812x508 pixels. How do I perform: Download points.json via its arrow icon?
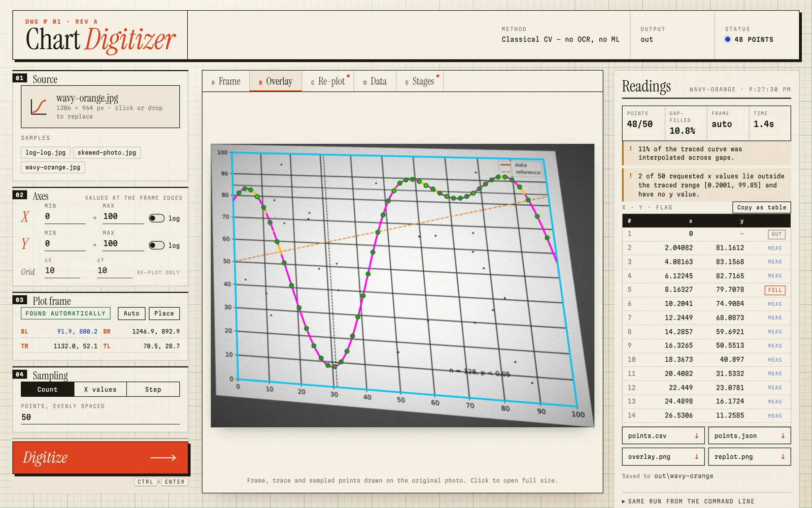(x=783, y=436)
